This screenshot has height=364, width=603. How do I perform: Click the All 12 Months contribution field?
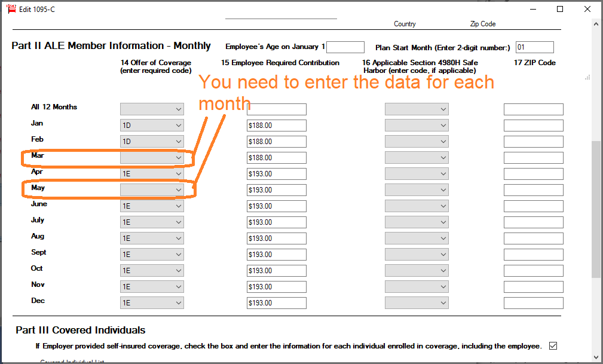[x=276, y=109]
